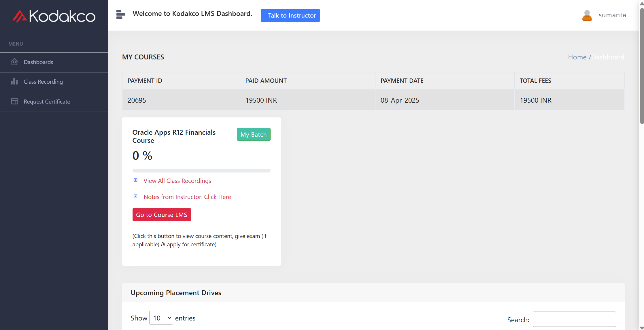Open Dashboards menu item
Screen dimensions: 644x330
click(x=38, y=62)
